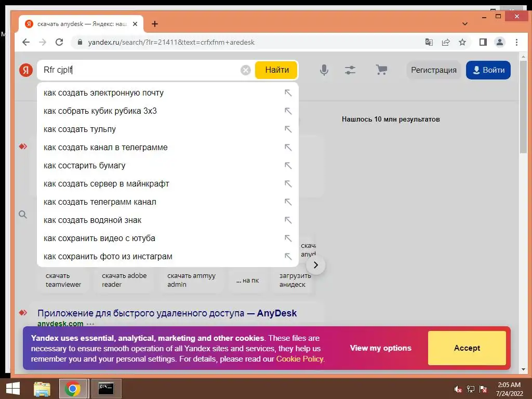This screenshot has width=532, height=399.
Task: Insert suggestion arrow for кубик рубика 3x3
Action: [288, 111]
